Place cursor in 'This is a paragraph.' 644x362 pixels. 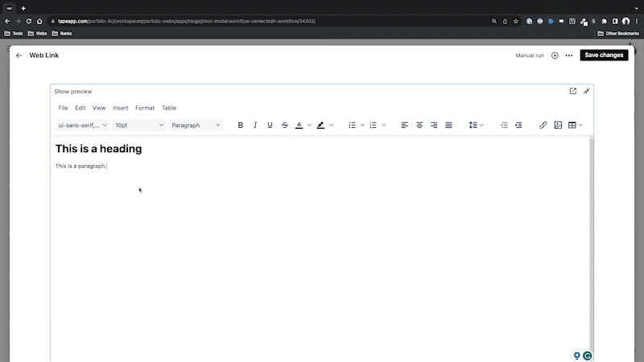(81, 166)
